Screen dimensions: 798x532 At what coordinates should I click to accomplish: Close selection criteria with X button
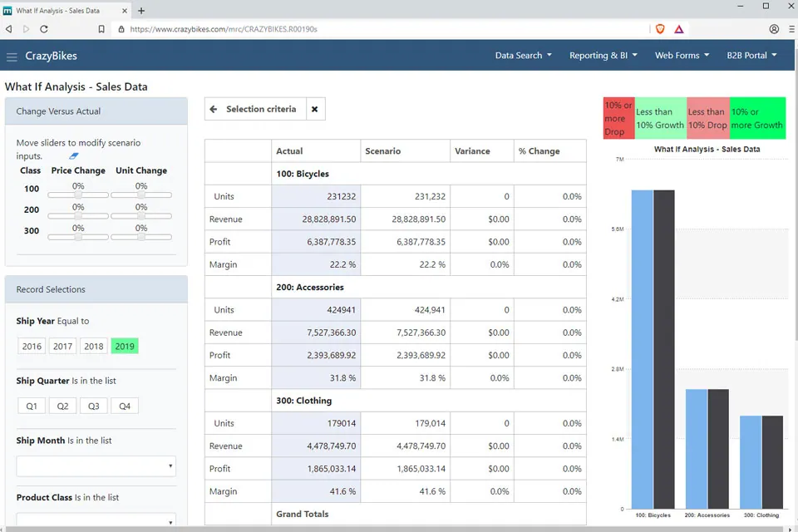pos(315,109)
